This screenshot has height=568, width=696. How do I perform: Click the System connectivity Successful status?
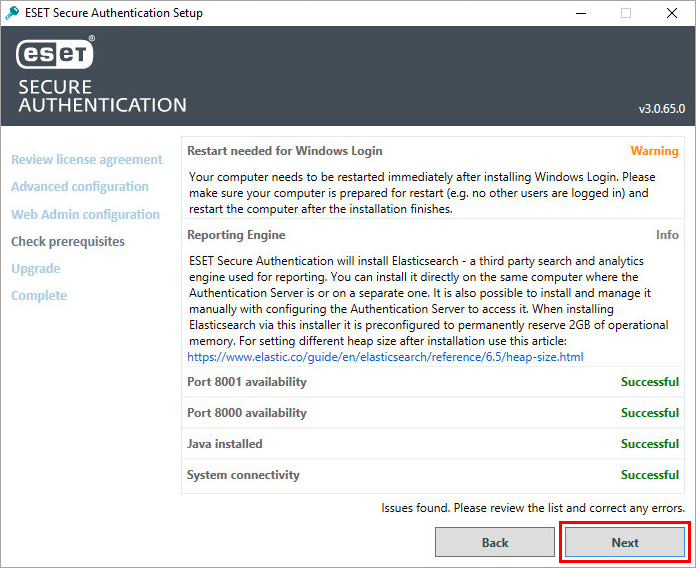point(650,475)
